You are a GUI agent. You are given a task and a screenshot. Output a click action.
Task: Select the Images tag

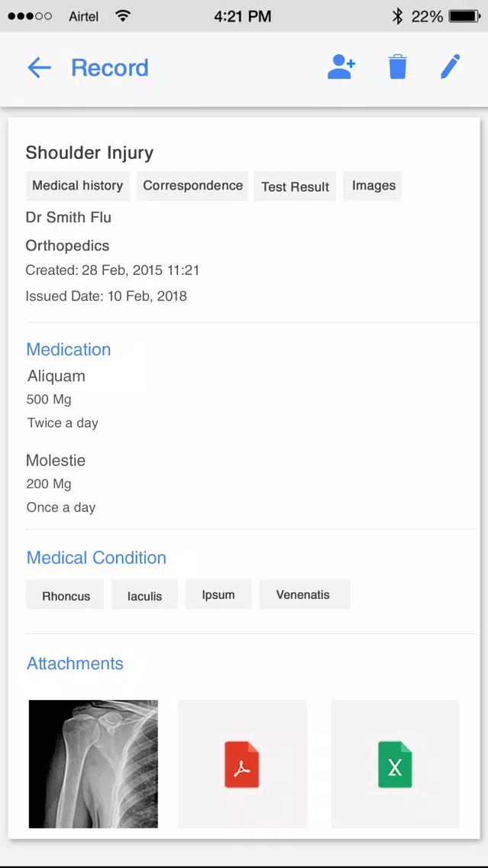(x=373, y=186)
